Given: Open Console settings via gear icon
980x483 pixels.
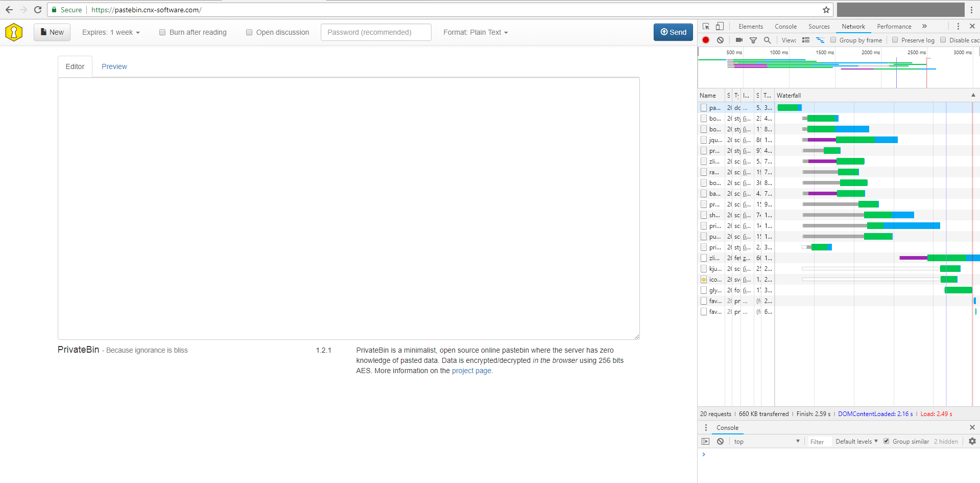Looking at the screenshot, I should [x=971, y=441].
